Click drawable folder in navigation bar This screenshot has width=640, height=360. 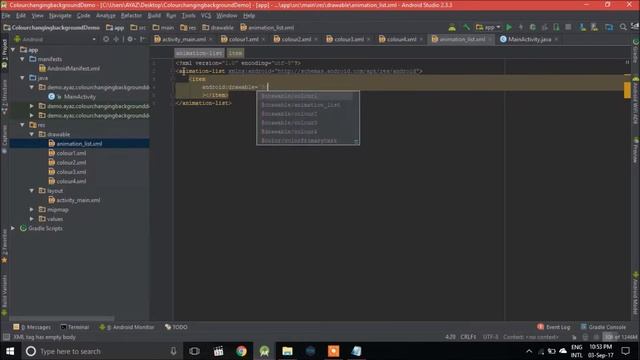218,28
